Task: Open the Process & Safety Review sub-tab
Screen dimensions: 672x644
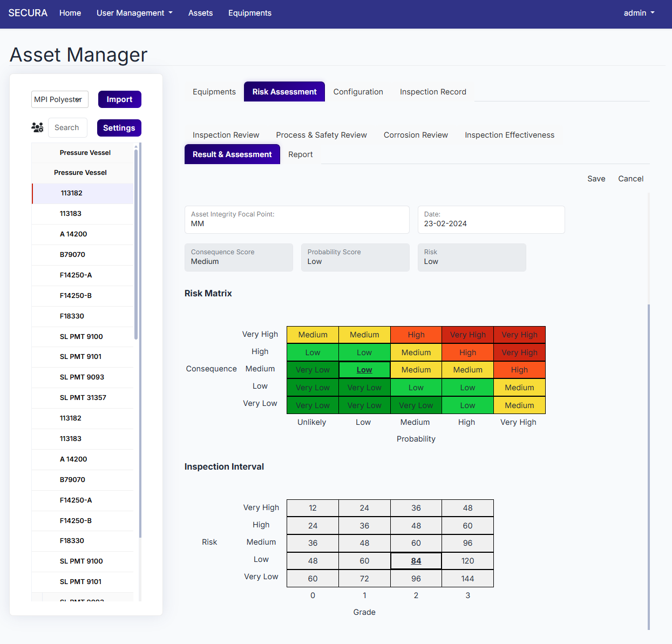Action: point(322,135)
